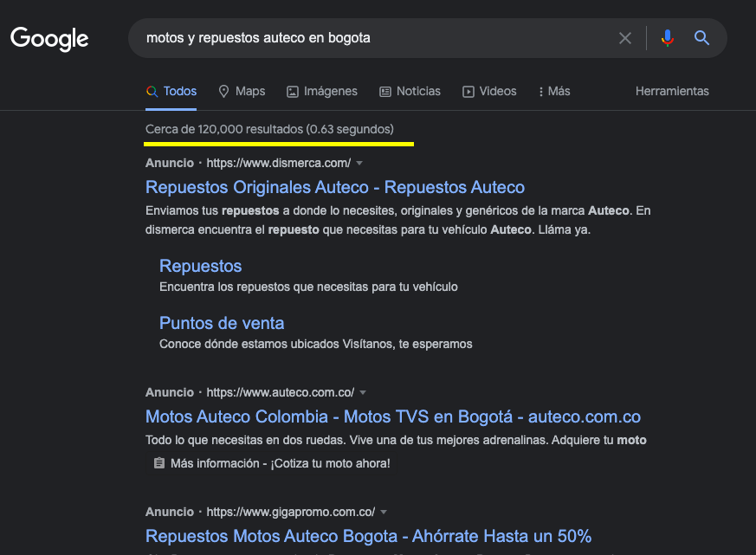Open Herramientas search tools

(672, 91)
